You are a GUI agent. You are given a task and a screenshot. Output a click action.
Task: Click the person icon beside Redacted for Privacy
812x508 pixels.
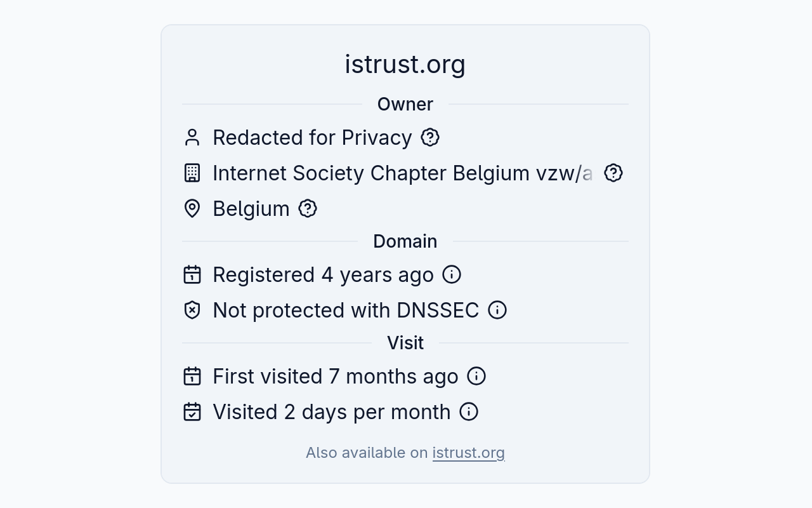[x=192, y=137]
